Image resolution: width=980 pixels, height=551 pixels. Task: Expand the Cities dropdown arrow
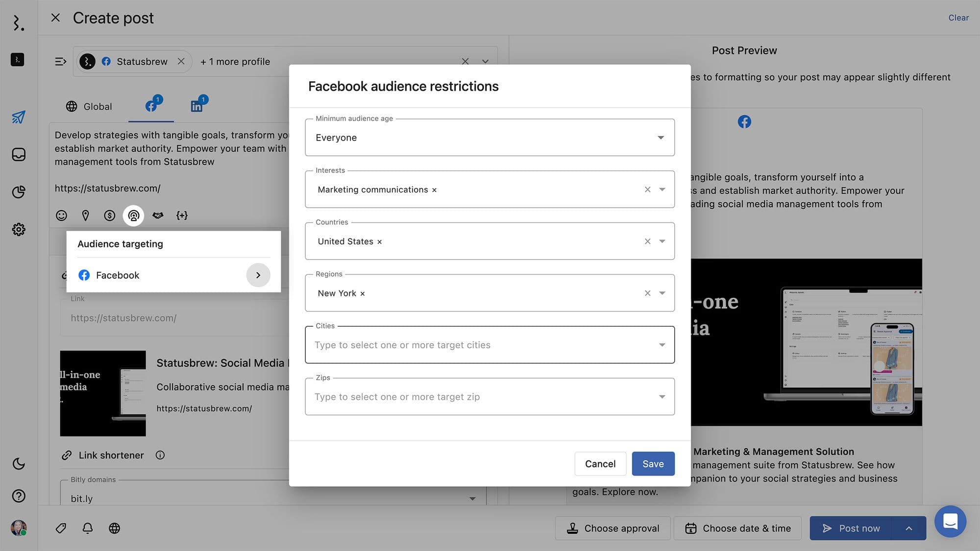coord(662,345)
